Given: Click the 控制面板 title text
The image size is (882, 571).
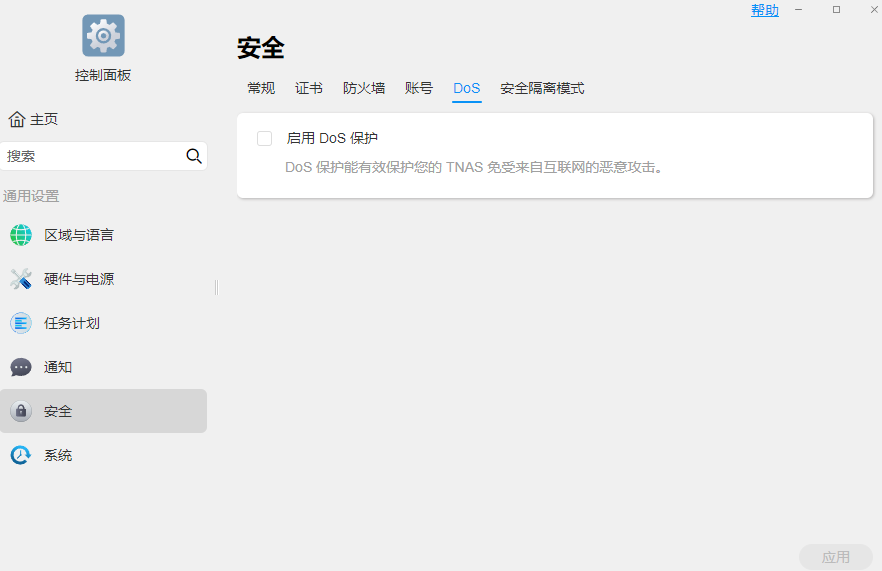Looking at the screenshot, I should (x=103, y=75).
